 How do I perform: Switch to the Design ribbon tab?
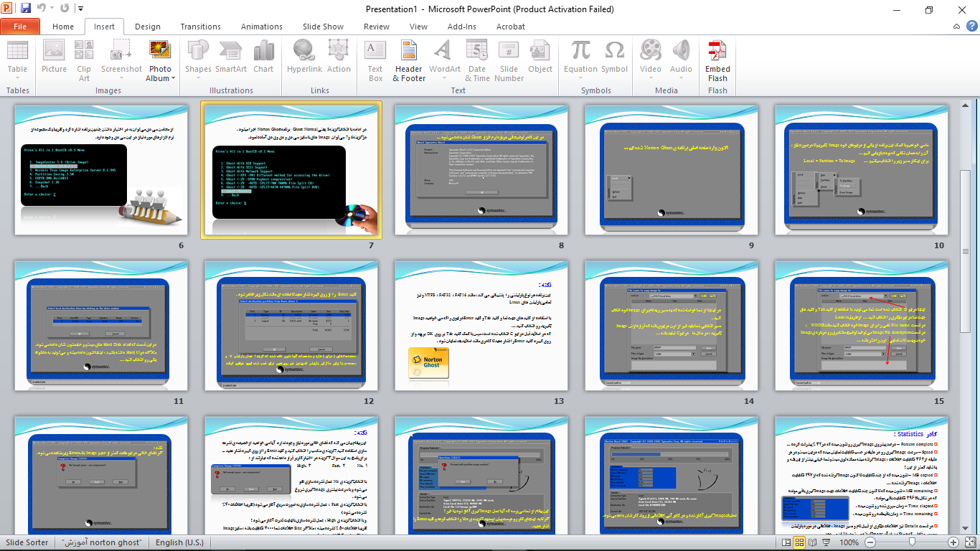147,27
